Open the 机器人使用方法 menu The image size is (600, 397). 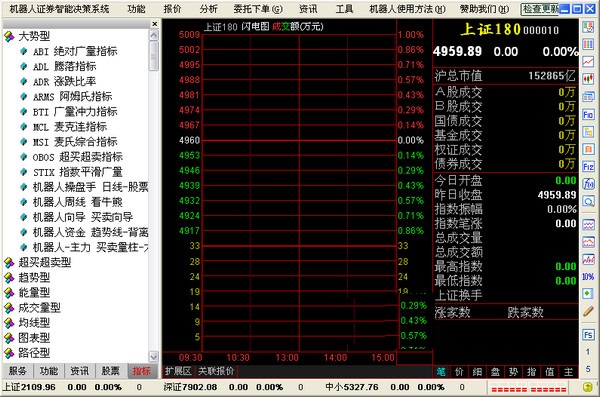[408, 9]
